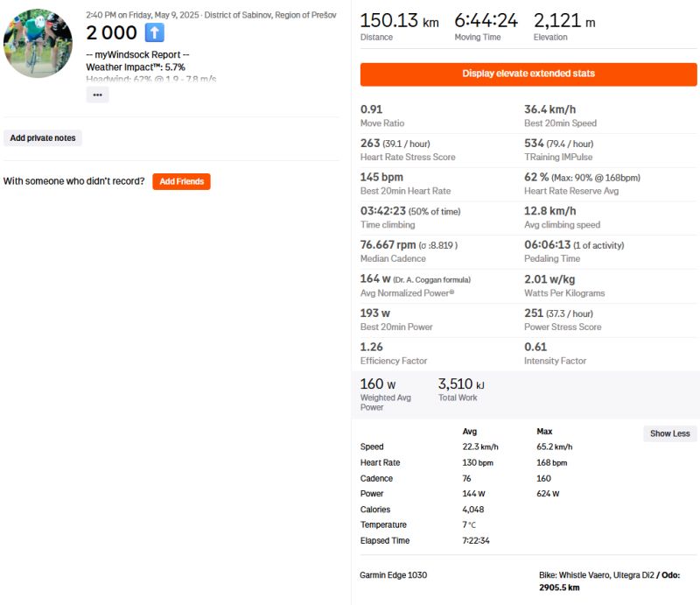Click the 160 W Weighted Avg Power
Image resolution: width=700 pixels, height=605 pixels.
click(386, 395)
